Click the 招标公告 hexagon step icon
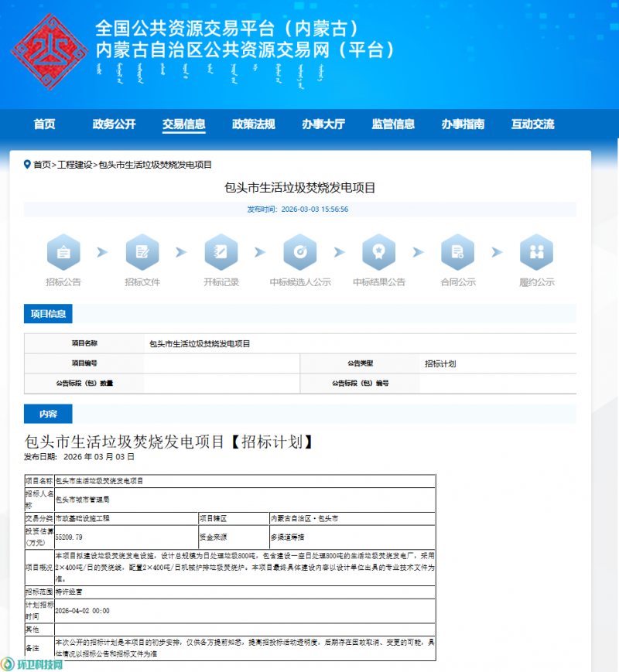The image size is (619, 672). (x=63, y=251)
